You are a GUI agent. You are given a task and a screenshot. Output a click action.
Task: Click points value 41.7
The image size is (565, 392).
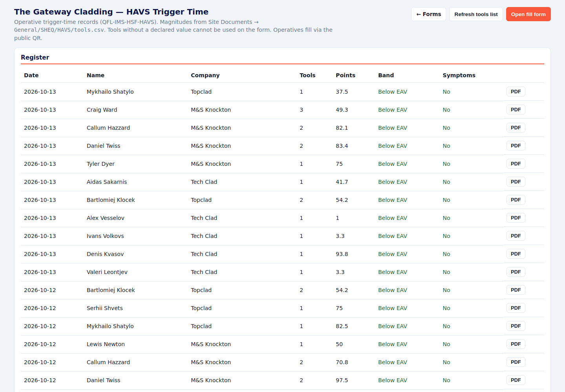(x=342, y=182)
